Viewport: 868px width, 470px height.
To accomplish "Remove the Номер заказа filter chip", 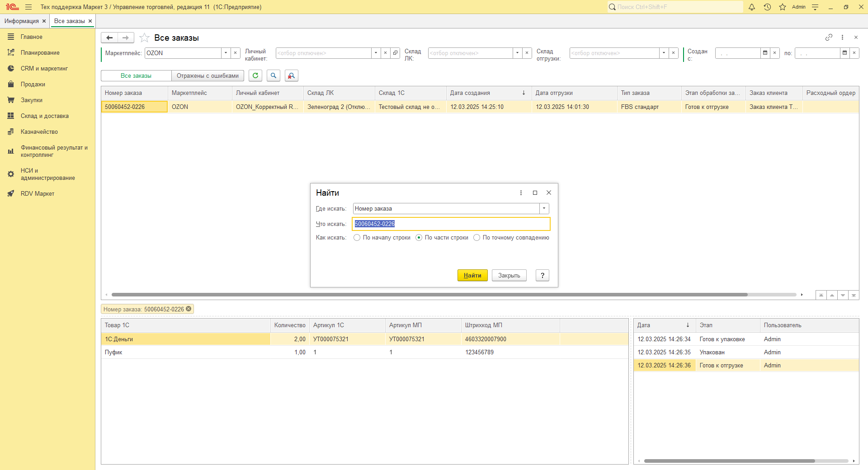I will 189,309.
